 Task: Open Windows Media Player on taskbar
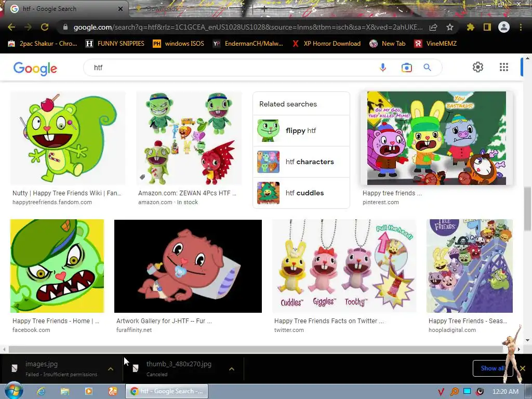click(x=88, y=392)
